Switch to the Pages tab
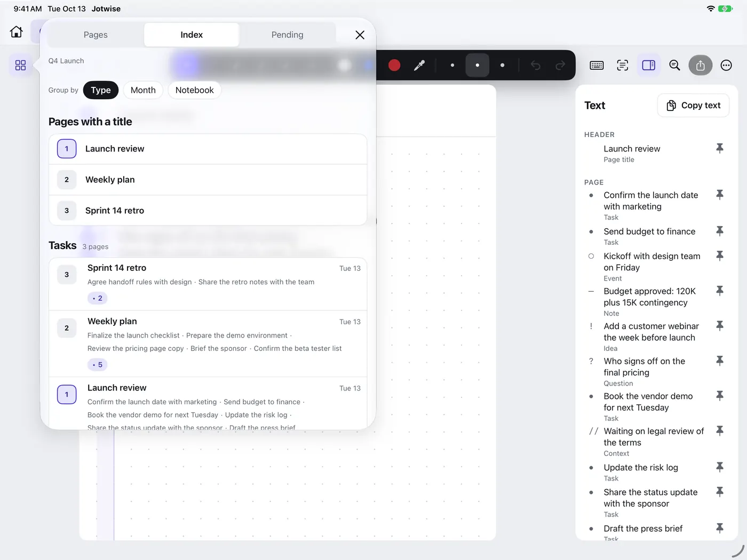This screenshot has height=560, width=747. pyautogui.click(x=96, y=35)
